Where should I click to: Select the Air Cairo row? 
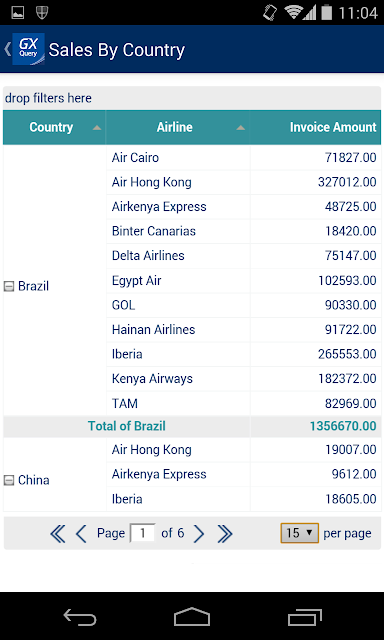244,158
